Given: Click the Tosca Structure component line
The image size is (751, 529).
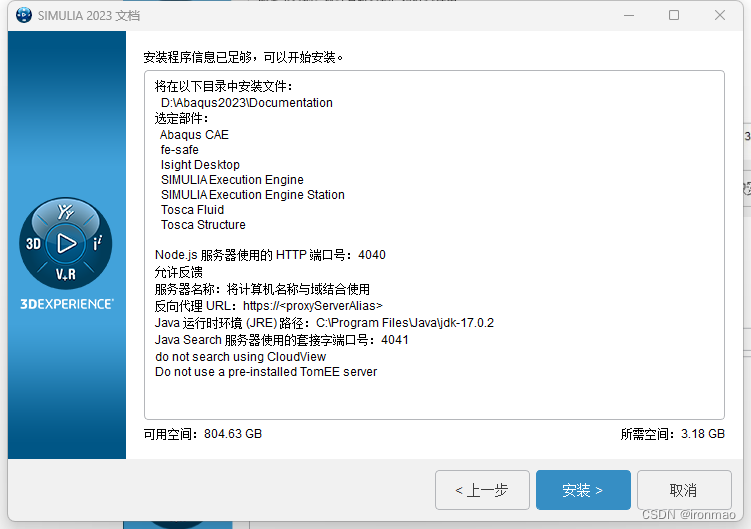Looking at the screenshot, I should click(x=203, y=225).
